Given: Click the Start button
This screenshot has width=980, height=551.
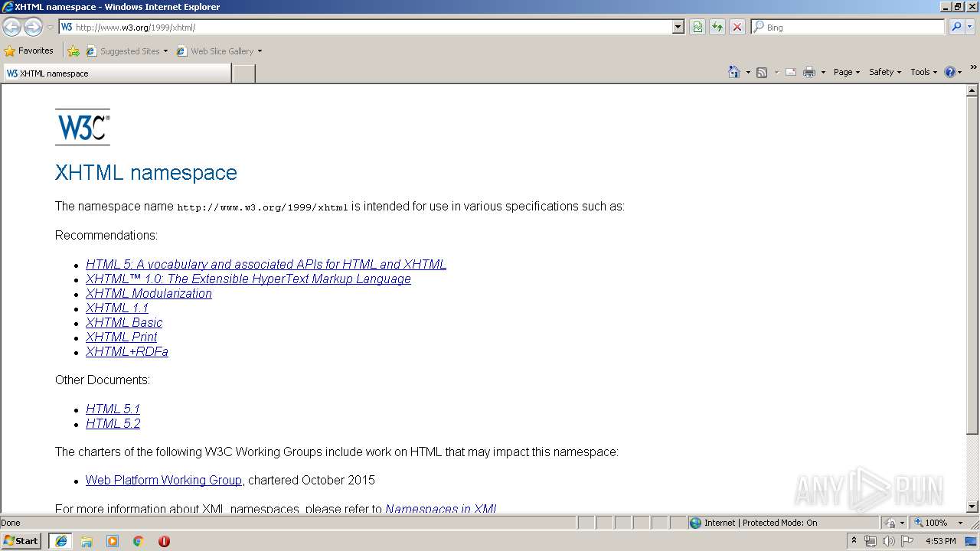Looking at the screenshot, I should (21, 540).
